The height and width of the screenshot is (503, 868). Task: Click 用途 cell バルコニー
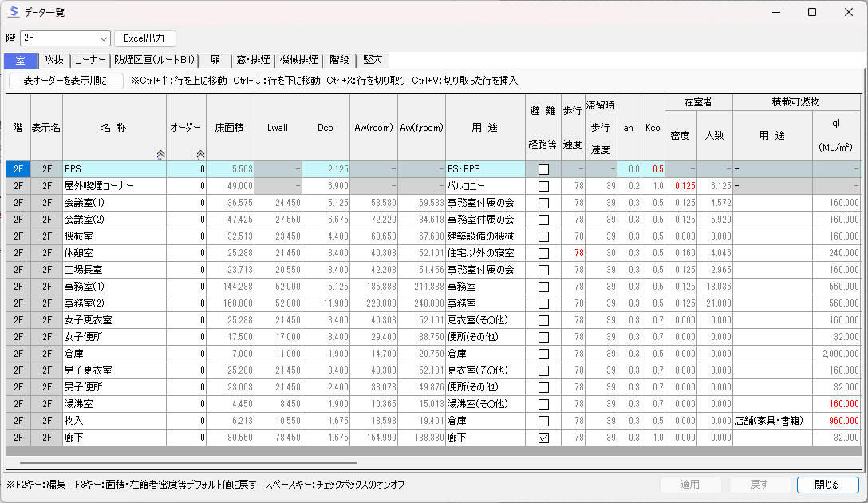click(x=486, y=186)
